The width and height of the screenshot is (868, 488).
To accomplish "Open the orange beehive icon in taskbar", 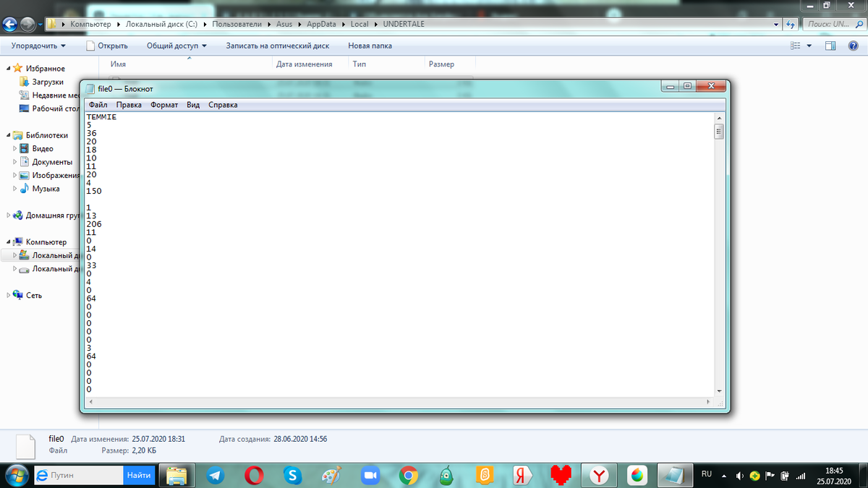I will (485, 475).
